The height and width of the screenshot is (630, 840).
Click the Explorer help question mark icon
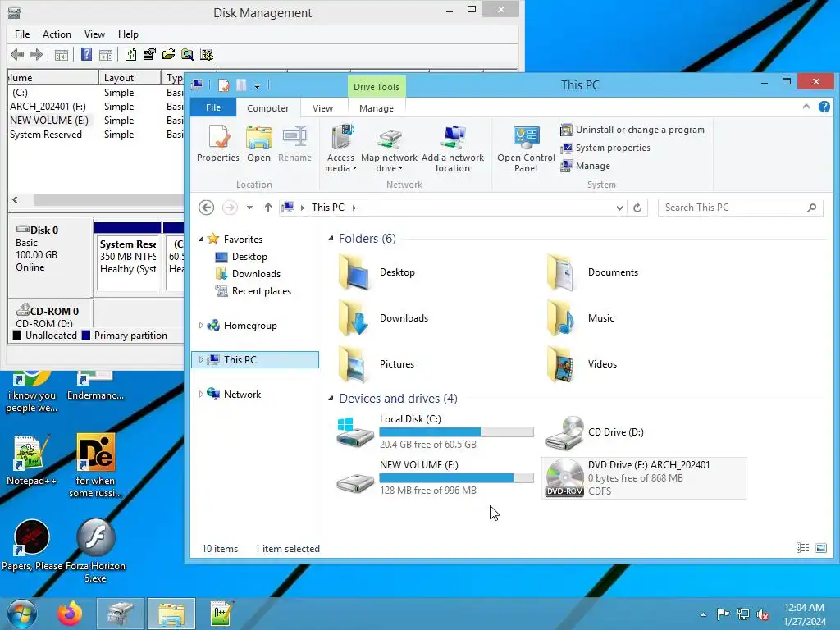[824, 107]
